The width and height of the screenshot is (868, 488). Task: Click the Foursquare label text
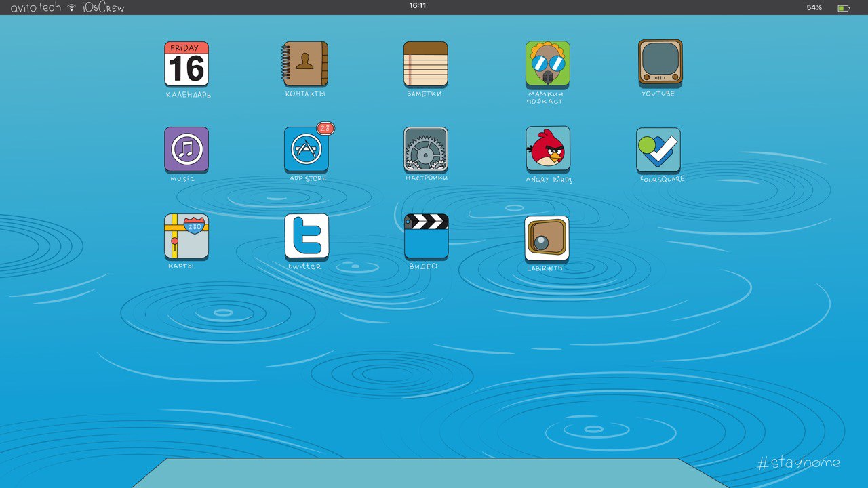coord(663,180)
